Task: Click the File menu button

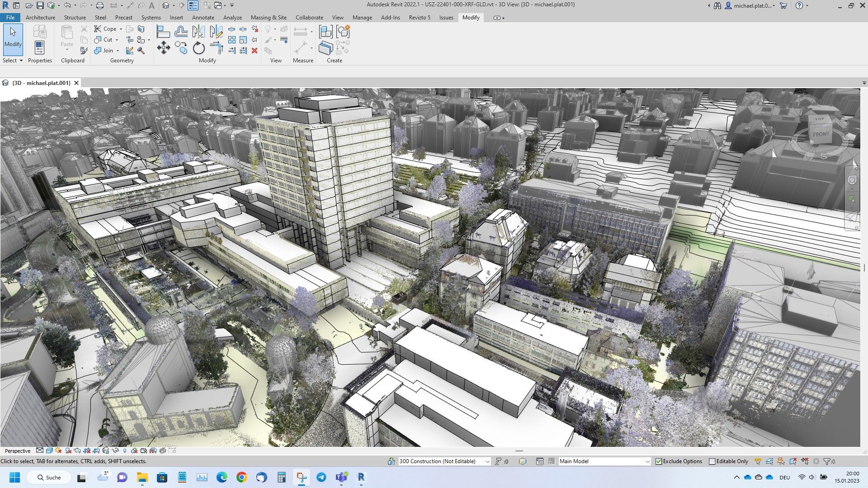Action: pyautogui.click(x=10, y=18)
